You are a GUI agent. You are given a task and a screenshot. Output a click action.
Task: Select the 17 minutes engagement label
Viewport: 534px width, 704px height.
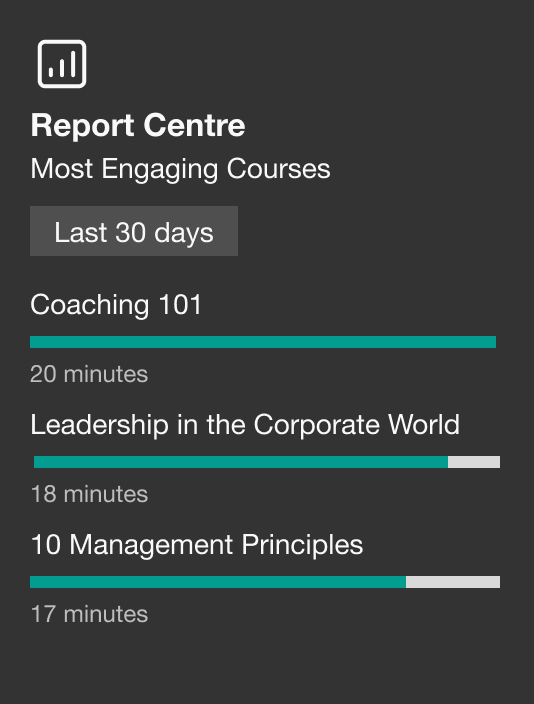89,614
